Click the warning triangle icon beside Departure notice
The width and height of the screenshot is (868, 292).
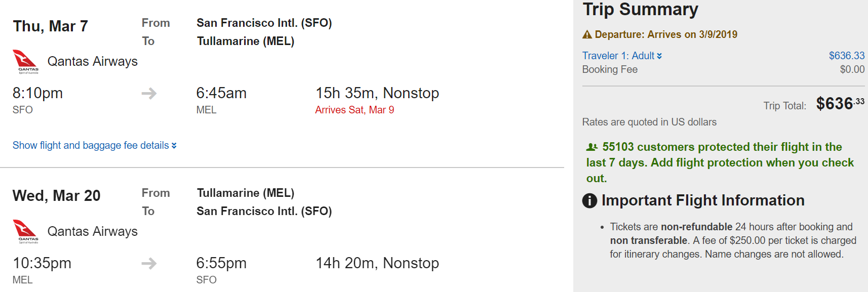coord(587,34)
